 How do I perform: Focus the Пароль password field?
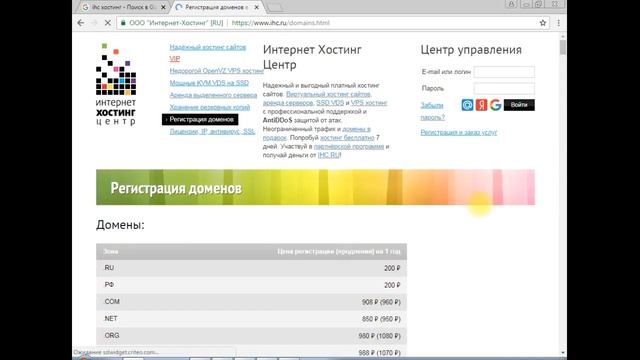504,89
